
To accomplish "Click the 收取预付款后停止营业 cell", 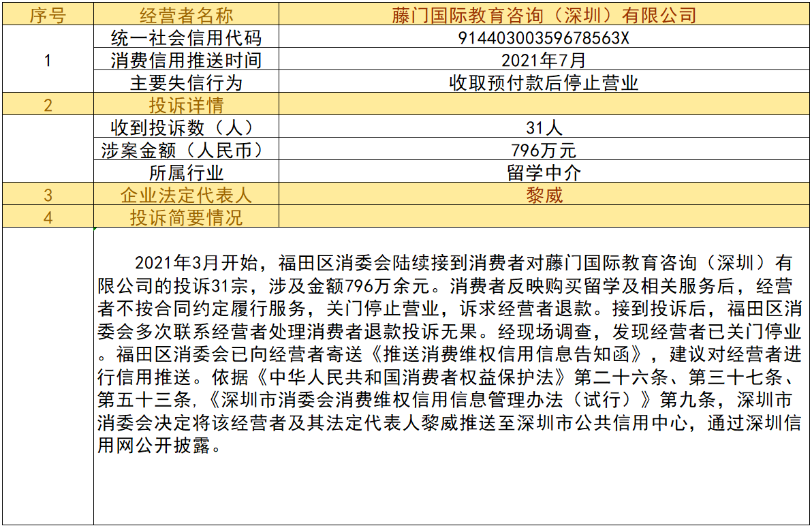I will [x=544, y=83].
